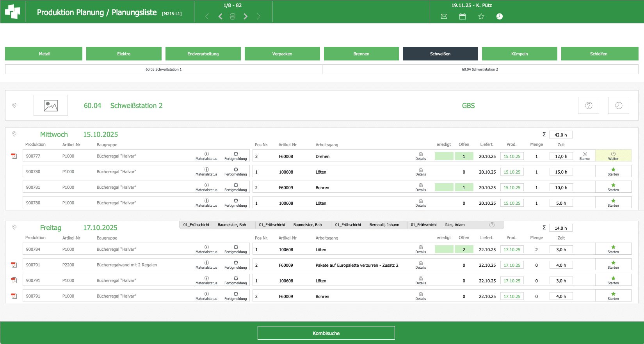The image size is (644, 344).
Task: Click the favorites star icon in header
Action: coord(481,16)
